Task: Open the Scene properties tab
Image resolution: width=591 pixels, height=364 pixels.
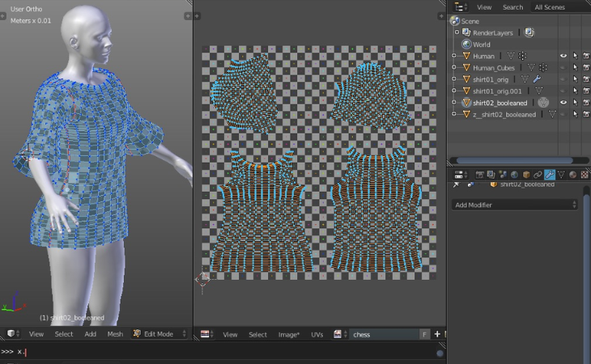Action: [503, 175]
